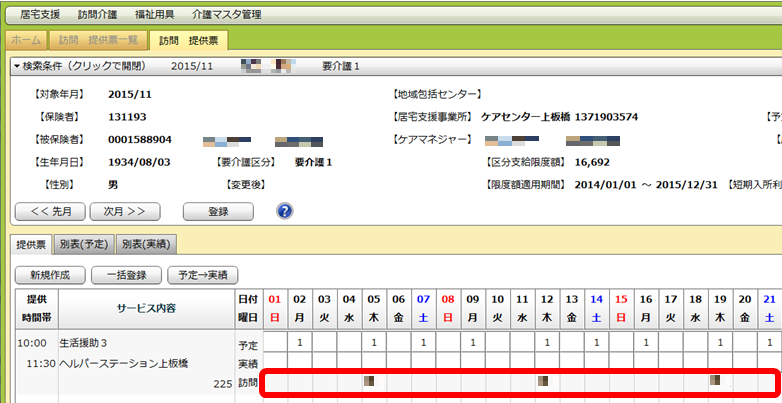The image size is (782, 403).
Task: Click the 予定→実績 button
Action: pyautogui.click(x=203, y=274)
